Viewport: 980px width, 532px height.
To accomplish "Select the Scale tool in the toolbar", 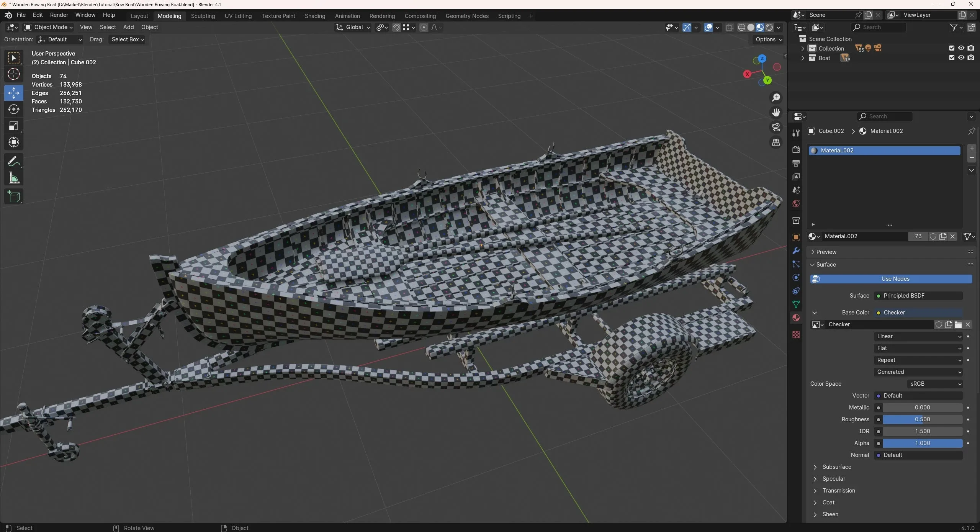I will tap(14, 126).
